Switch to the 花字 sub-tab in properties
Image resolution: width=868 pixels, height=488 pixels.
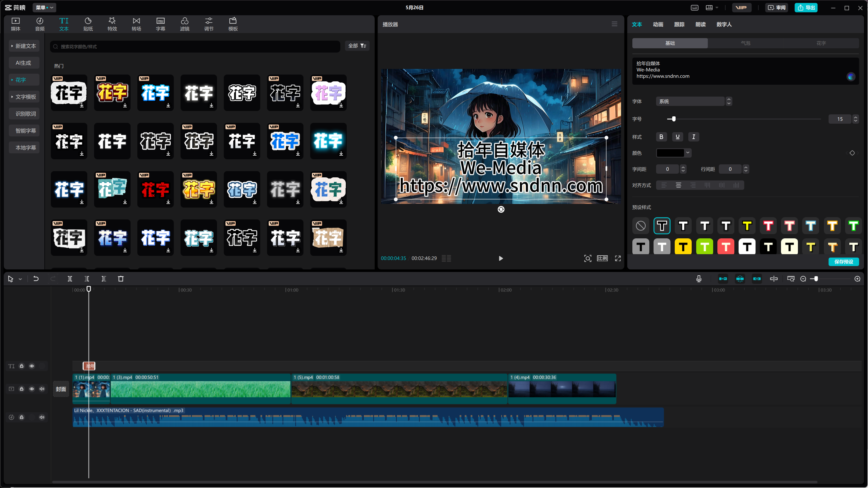[x=821, y=43]
